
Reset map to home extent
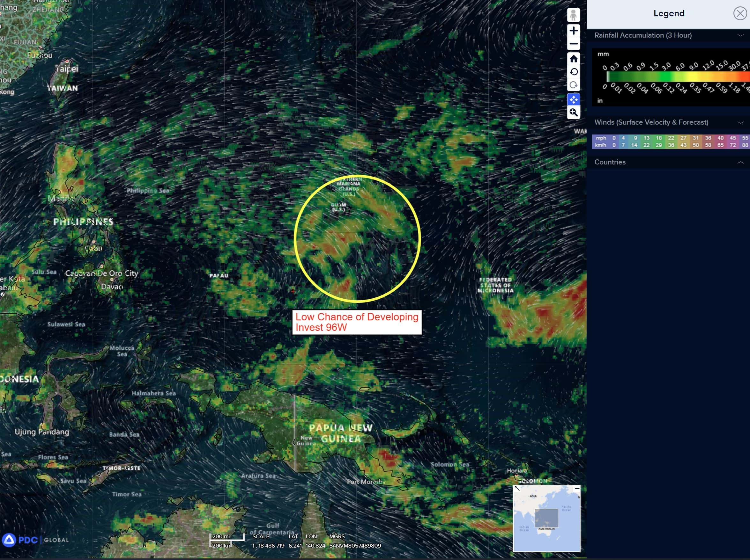pos(573,59)
